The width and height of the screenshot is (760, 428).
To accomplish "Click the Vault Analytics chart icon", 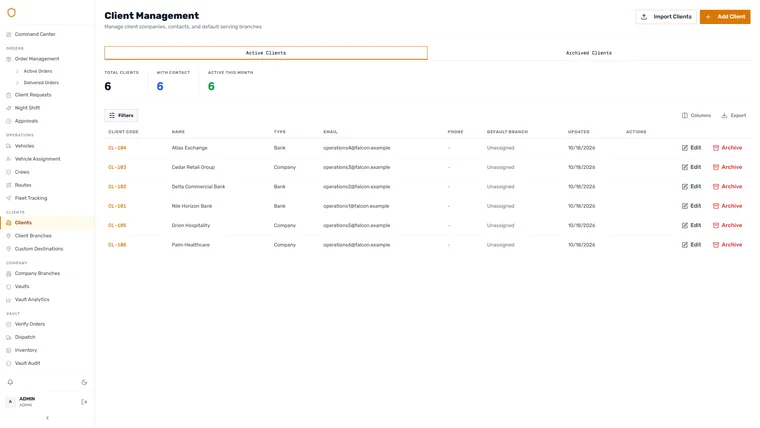I will coord(8,300).
